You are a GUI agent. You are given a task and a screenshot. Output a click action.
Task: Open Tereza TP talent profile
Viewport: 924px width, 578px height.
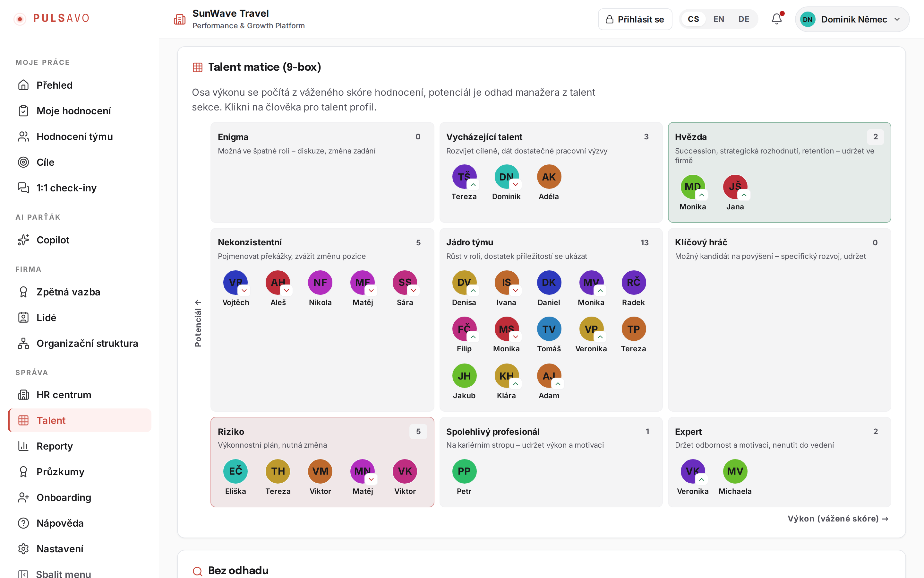click(x=633, y=335)
